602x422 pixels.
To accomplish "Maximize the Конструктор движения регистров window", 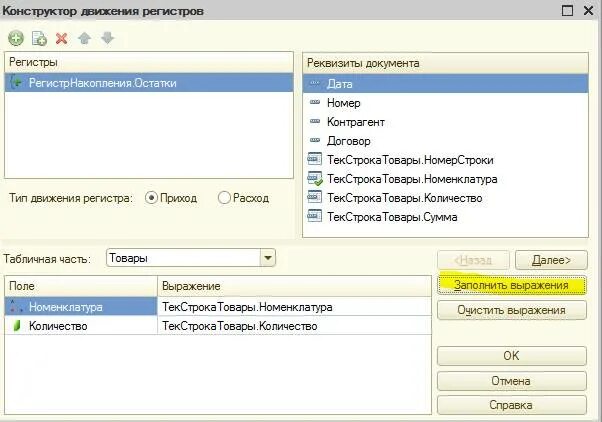I will pos(567,10).
